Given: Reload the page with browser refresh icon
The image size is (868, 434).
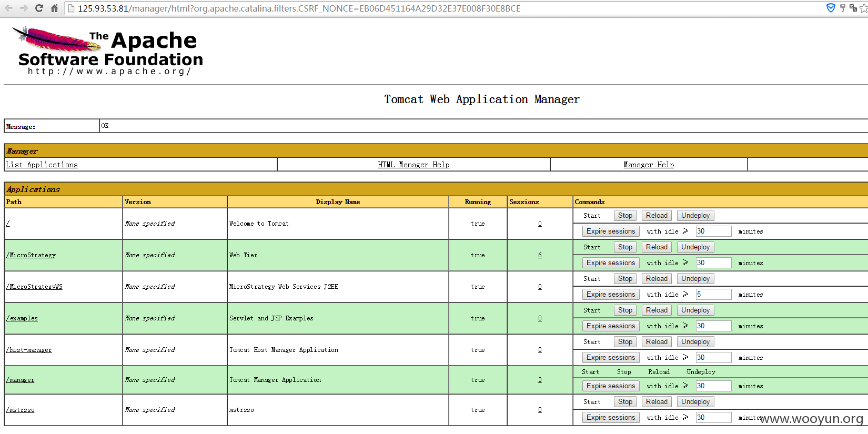Looking at the screenshot, I should tap(39, 8).
